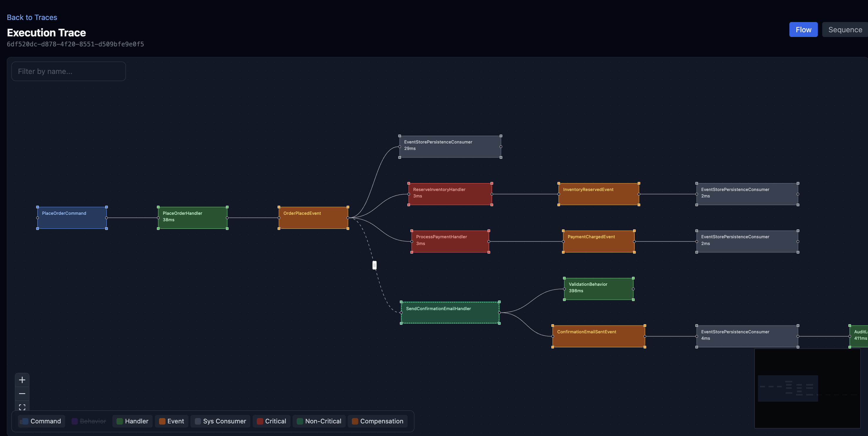Switch to the Flow view tab
Viewport: 868px width, 436px height.
click(x=803, y=30)
